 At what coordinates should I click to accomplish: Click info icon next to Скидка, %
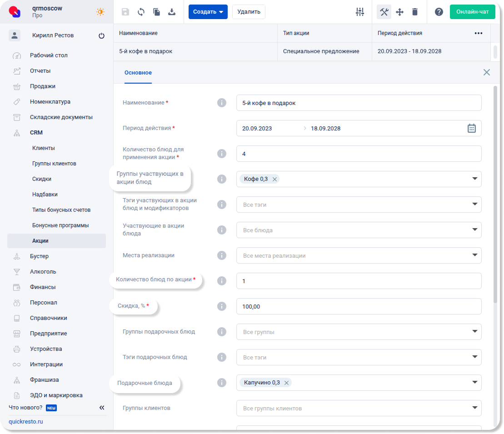(222, 306)
